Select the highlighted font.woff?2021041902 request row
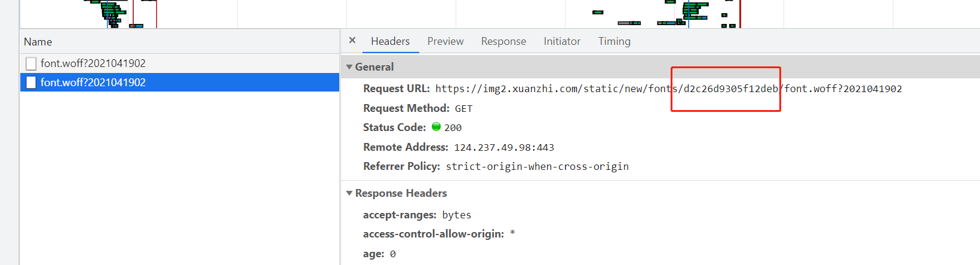Screen dimensions: 980x265 tap(180, 83)
